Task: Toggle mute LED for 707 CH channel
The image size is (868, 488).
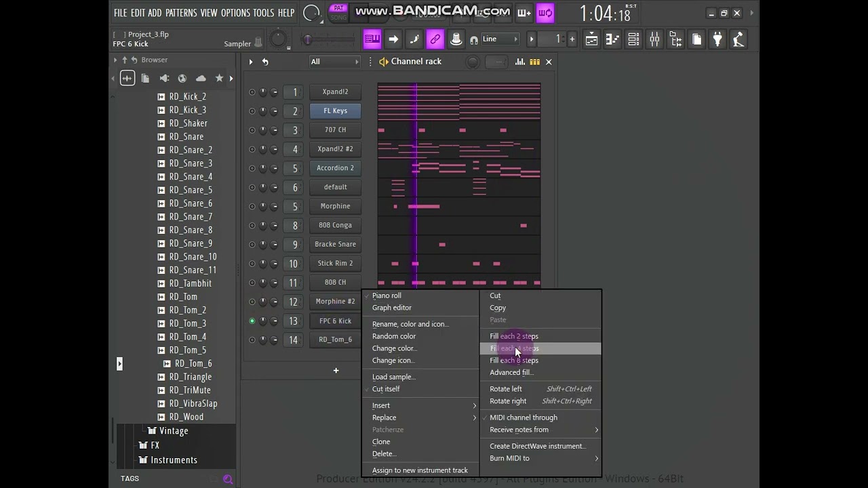Action: (252, 130)
